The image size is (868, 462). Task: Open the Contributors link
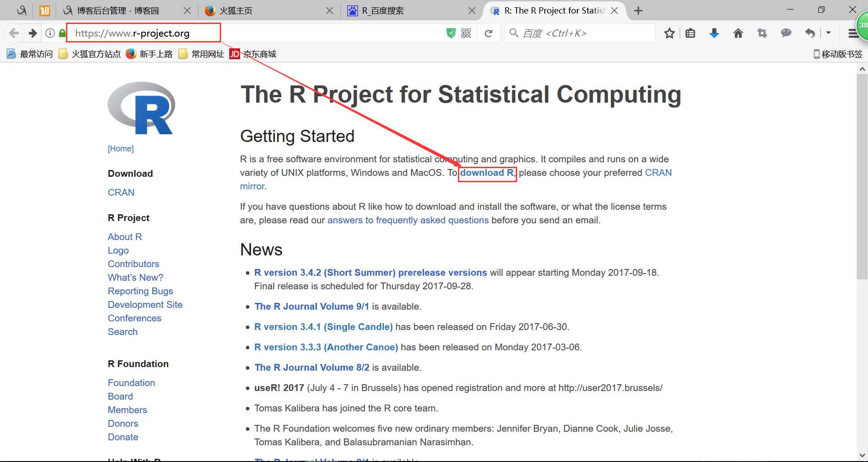pos(133,264)
